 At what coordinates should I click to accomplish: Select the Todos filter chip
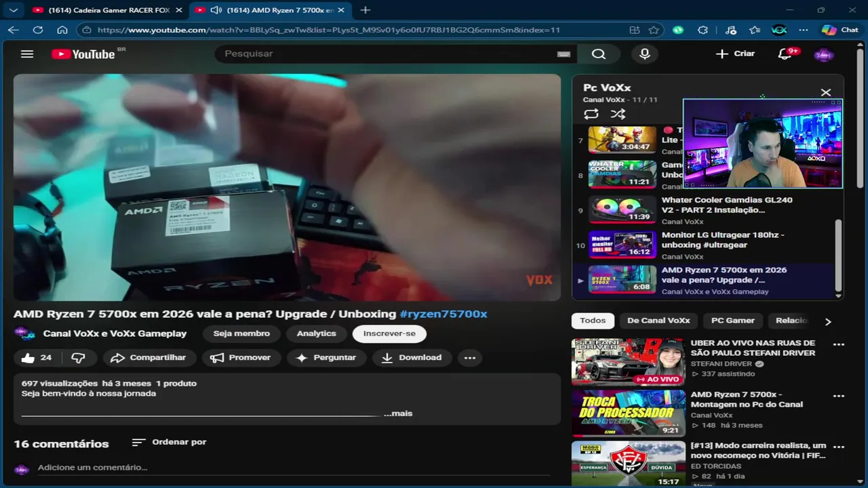593,321
